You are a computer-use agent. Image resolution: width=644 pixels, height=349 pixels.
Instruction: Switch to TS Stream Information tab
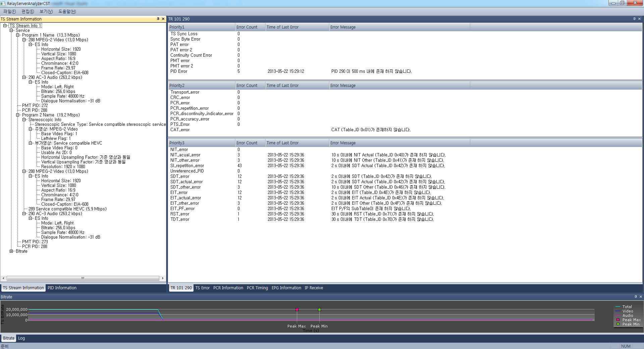point(23,288)
